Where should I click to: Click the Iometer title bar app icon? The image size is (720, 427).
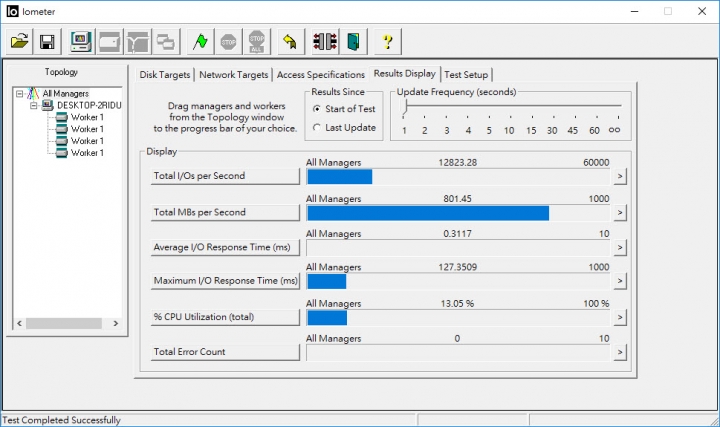click(12, 11)
